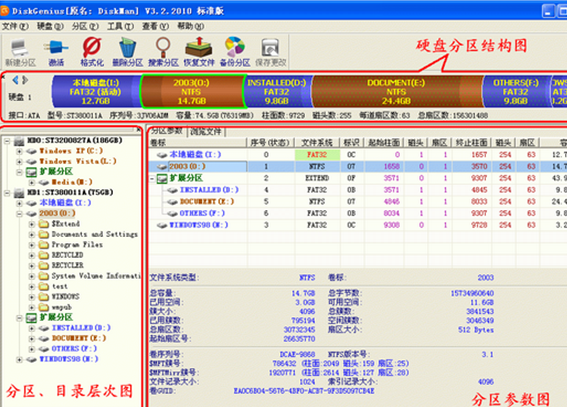Switch to the 浏览文件 tab
The height and width of the screenshot is (407, 567).
206,132
